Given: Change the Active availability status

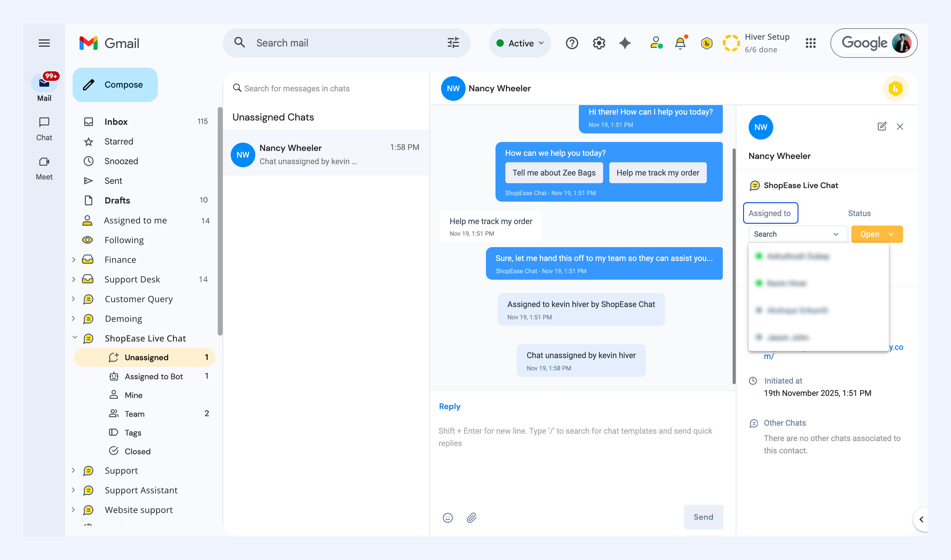Looking at the screenshot, I should [x=520, y=43].
